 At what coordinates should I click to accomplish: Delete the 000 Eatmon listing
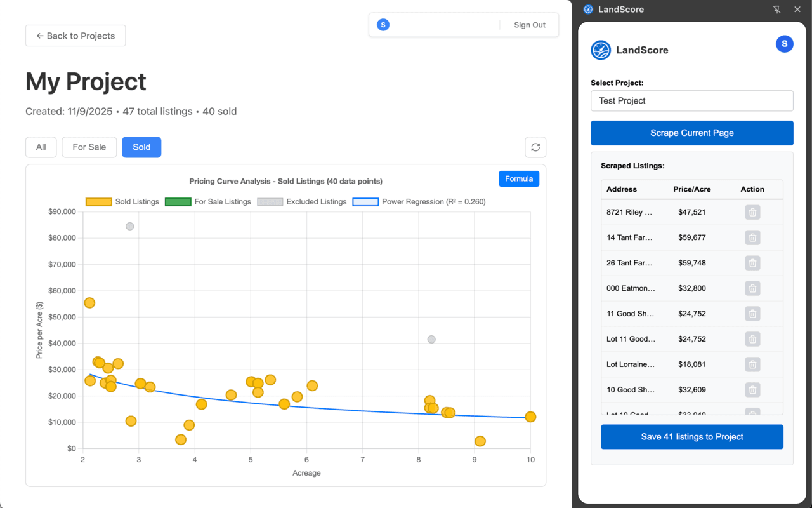coord(752,288)
